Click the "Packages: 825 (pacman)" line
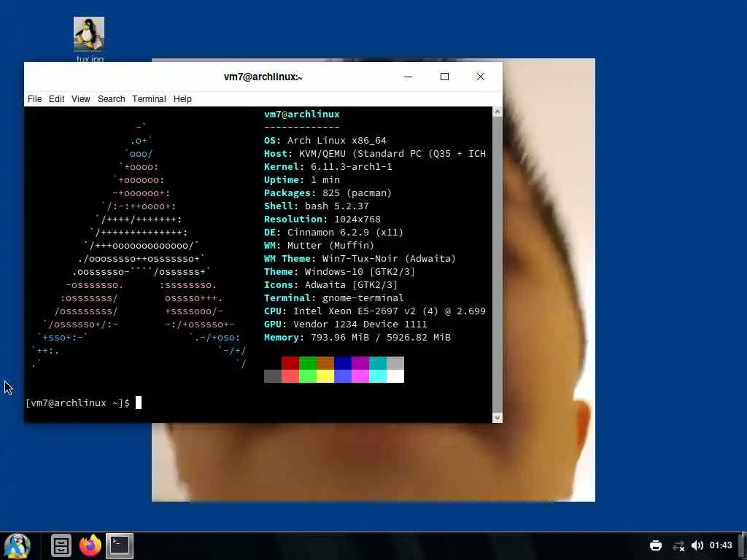The height and width of the screenshot is (560, 747). coord(328,192)
